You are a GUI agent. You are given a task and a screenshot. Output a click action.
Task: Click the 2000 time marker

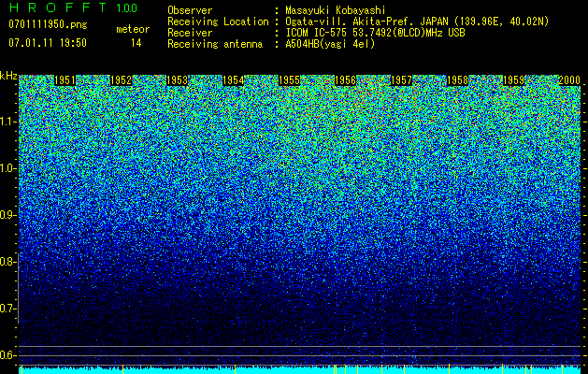[x=569, y=80]
